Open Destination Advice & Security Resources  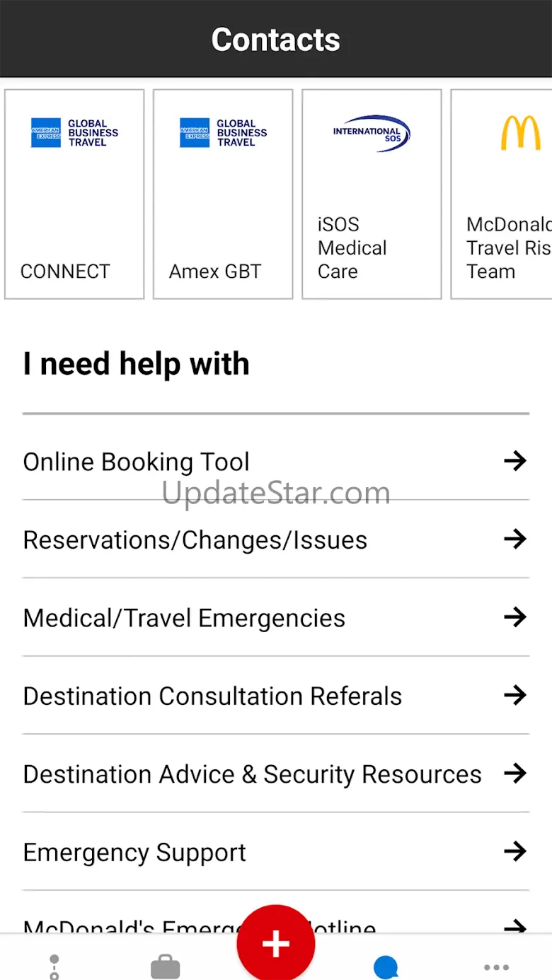pos(252,774)
